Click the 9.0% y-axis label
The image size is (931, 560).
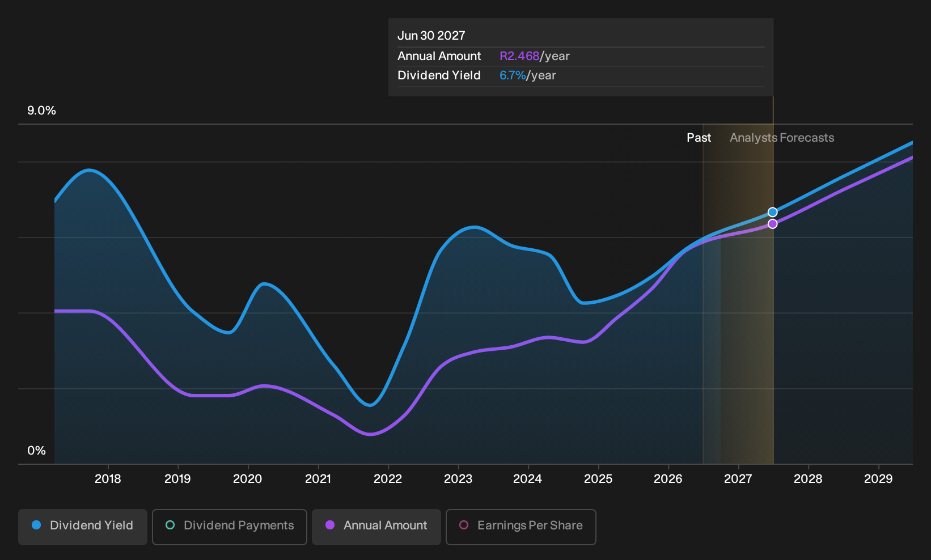pyautogui.click(x=41, y=111)
